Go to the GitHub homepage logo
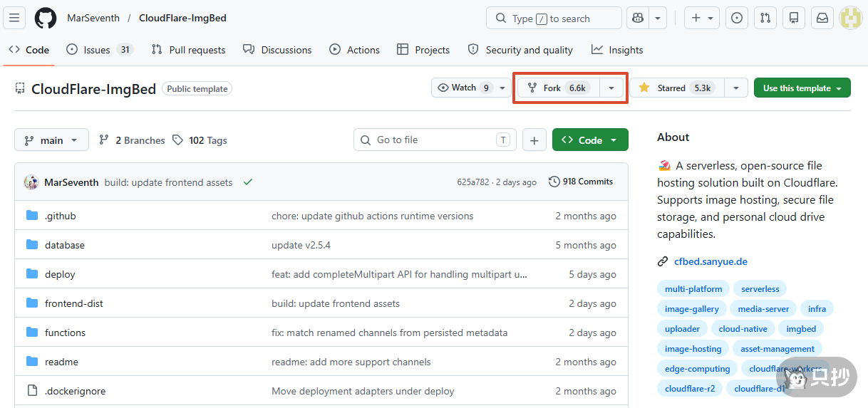Screen dimensions: 868x408 tap(46, 18)
